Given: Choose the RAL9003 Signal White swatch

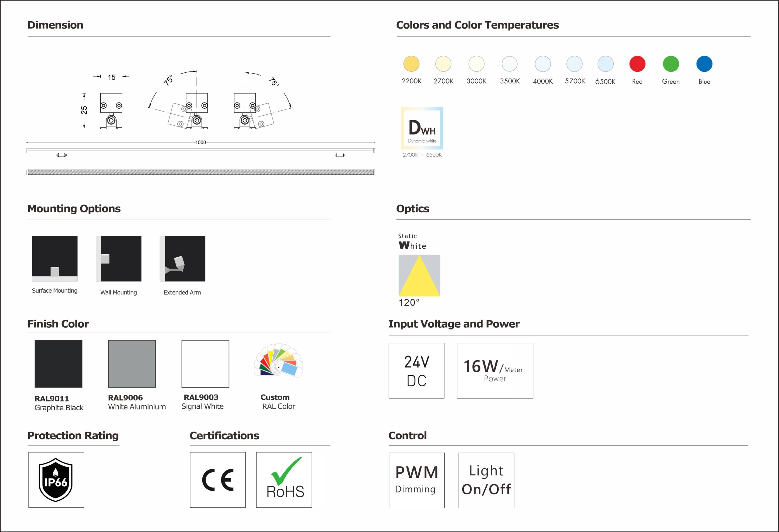Looking at the screenshot, I should (x=205, y=364).
